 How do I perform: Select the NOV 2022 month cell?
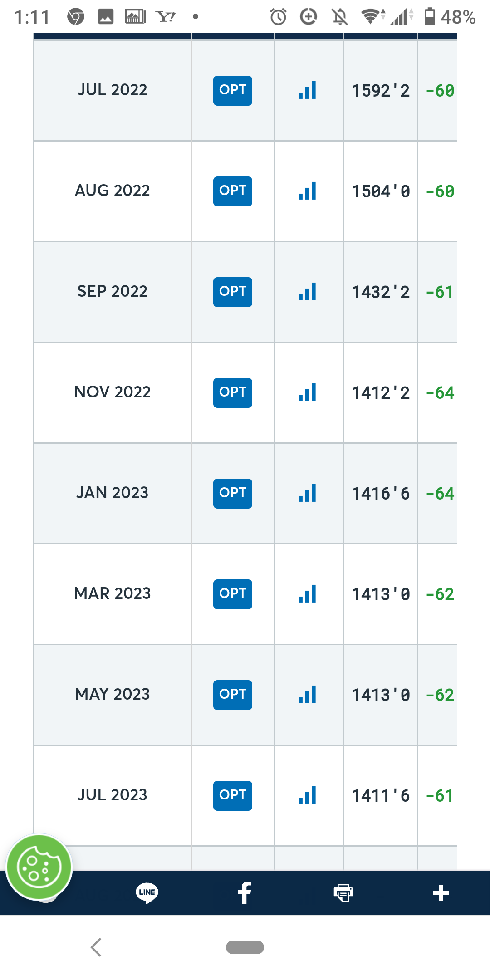(113, 392)
